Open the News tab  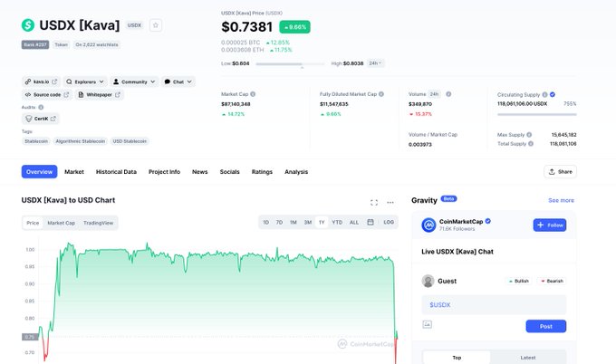pyautogui.click(x=199, y=172)
